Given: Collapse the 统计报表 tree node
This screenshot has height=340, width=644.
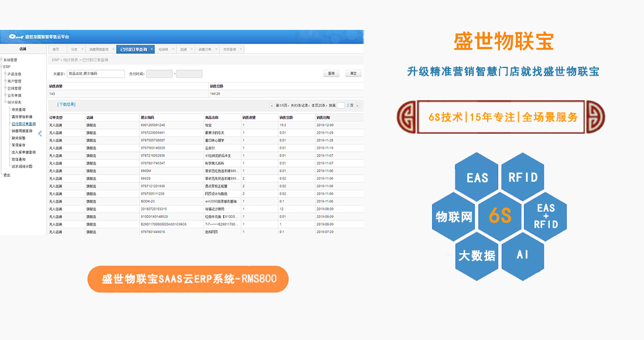Looking at the screenshot, I should click(5, 102).
